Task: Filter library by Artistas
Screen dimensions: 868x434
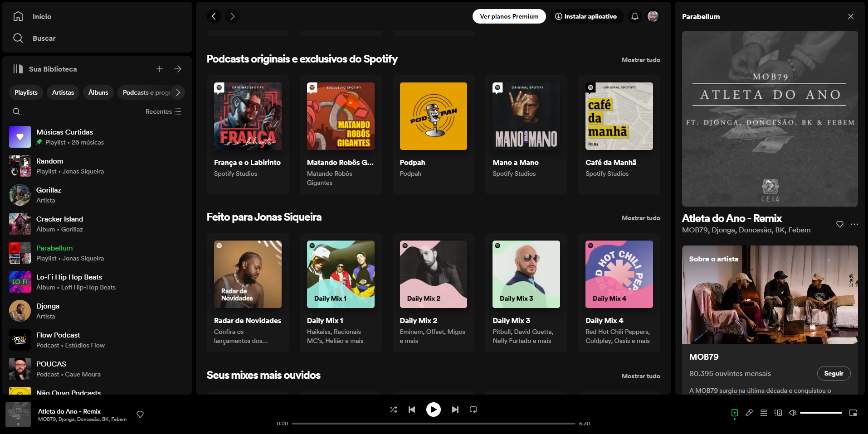Action: pos(63,92)
